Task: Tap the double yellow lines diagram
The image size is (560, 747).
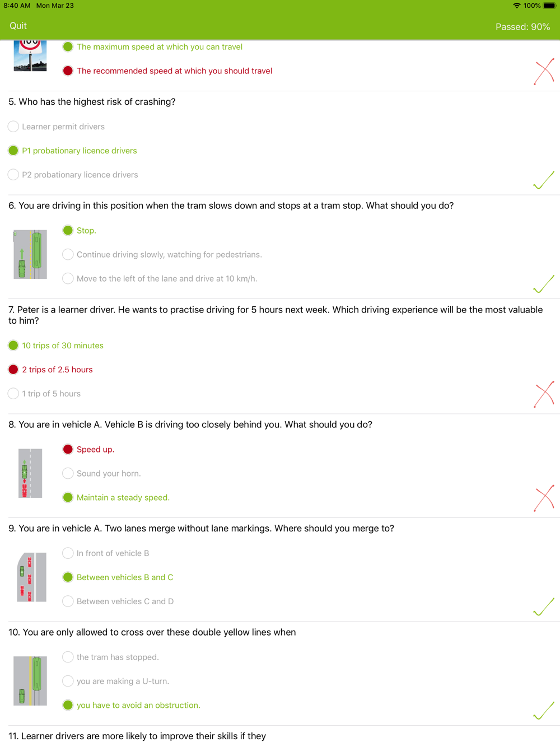Action: pyautogui.click(x=30, y=681)
